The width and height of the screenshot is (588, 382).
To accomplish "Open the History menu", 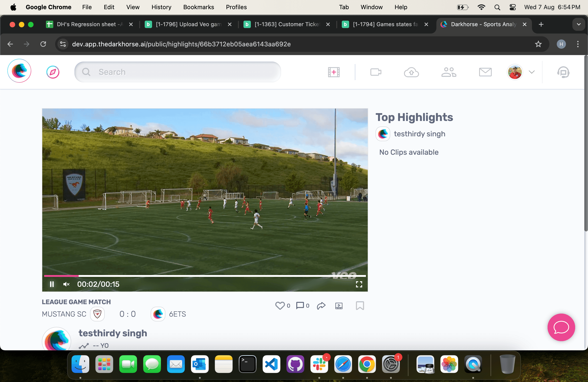I will click(161, 7).
